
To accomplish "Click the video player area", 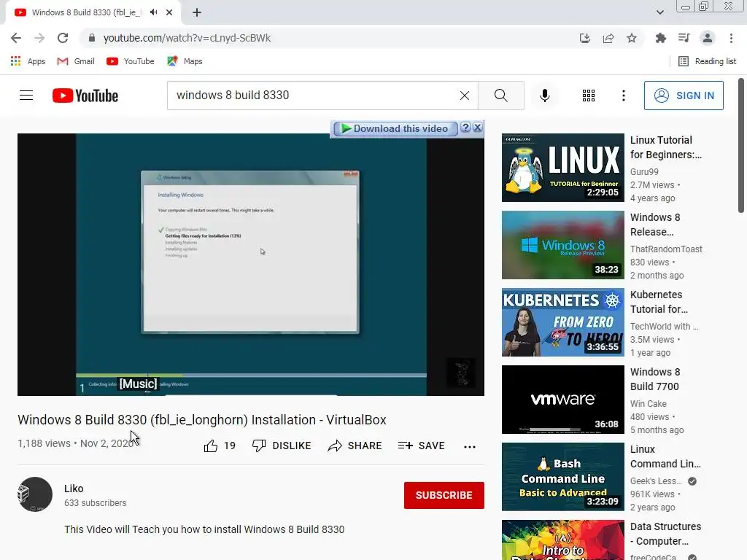I will pos(251,264).
